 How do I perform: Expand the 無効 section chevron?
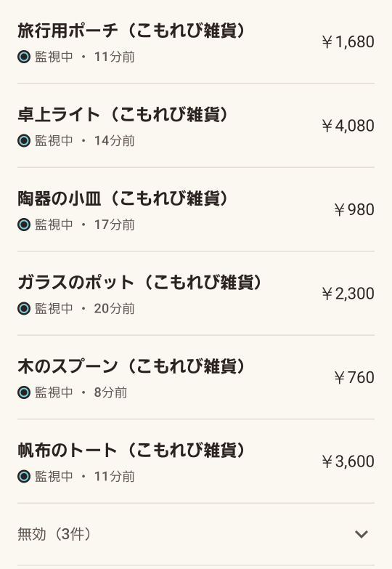(362, 534)
